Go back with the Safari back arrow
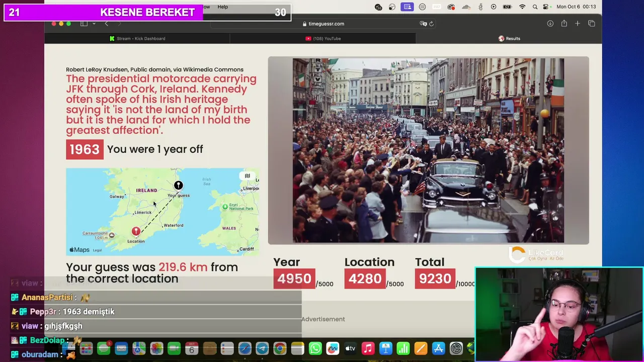This screenshot has height=362, width=644. [106, 24]
